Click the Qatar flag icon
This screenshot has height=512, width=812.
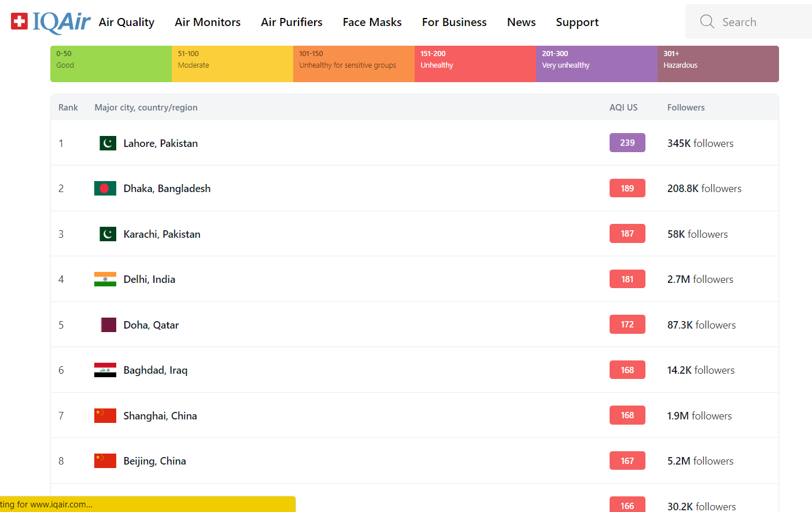tap(108, 325)
